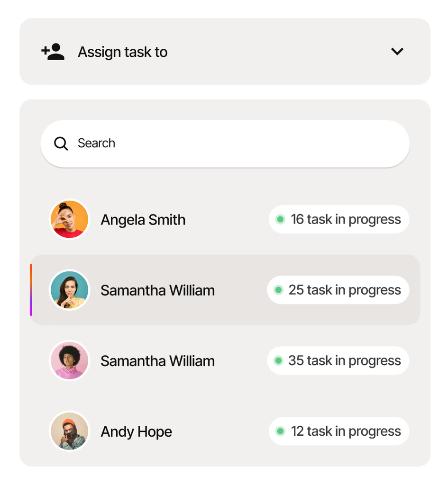Screen dimensions: 448x485
Task: Click the 25 task in progress badge
Action: 338,290
